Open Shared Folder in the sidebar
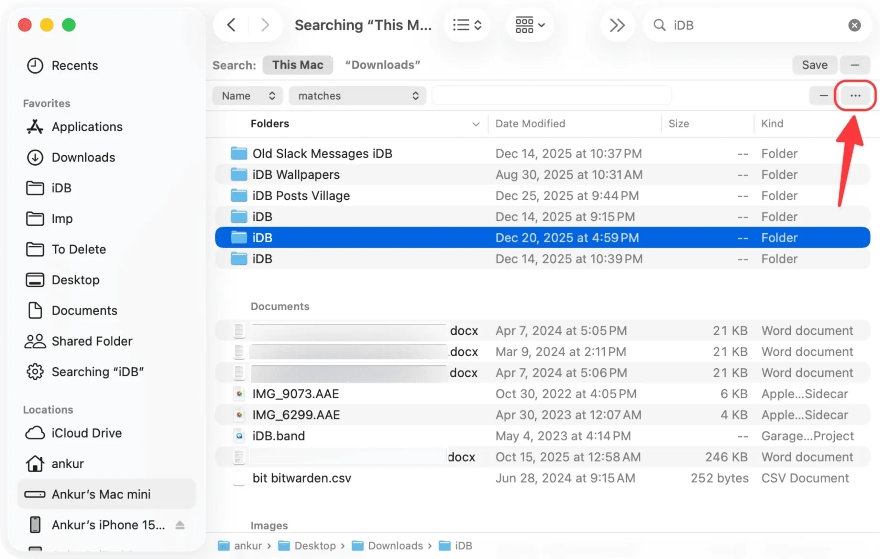This screenshot has width=880, height=559. pyautogui.click(x=107, y=341)
